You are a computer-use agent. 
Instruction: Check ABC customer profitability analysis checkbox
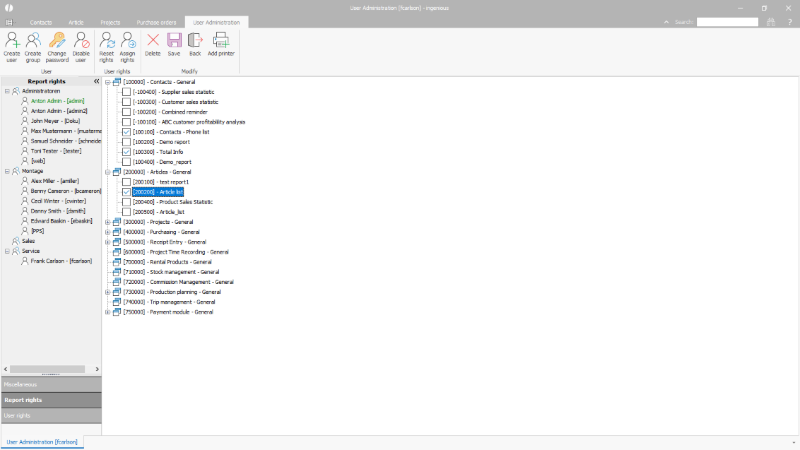[127, 122]
